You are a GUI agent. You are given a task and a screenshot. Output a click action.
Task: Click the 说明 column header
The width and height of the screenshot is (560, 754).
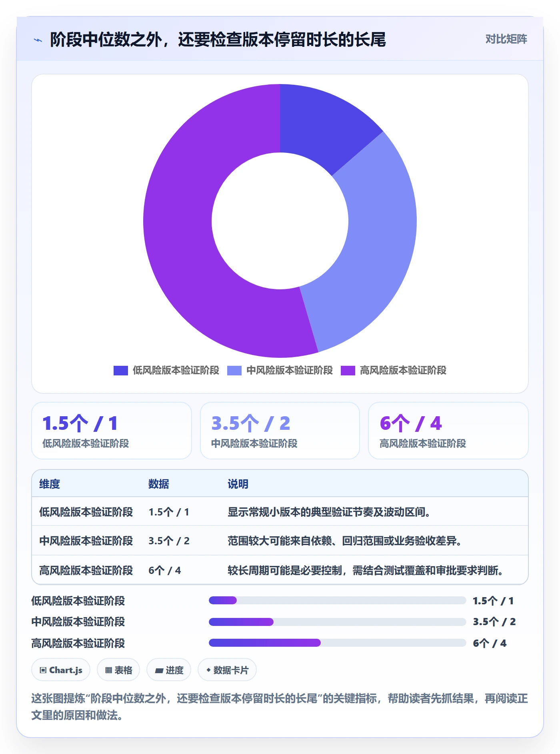[x=238, y=484]
